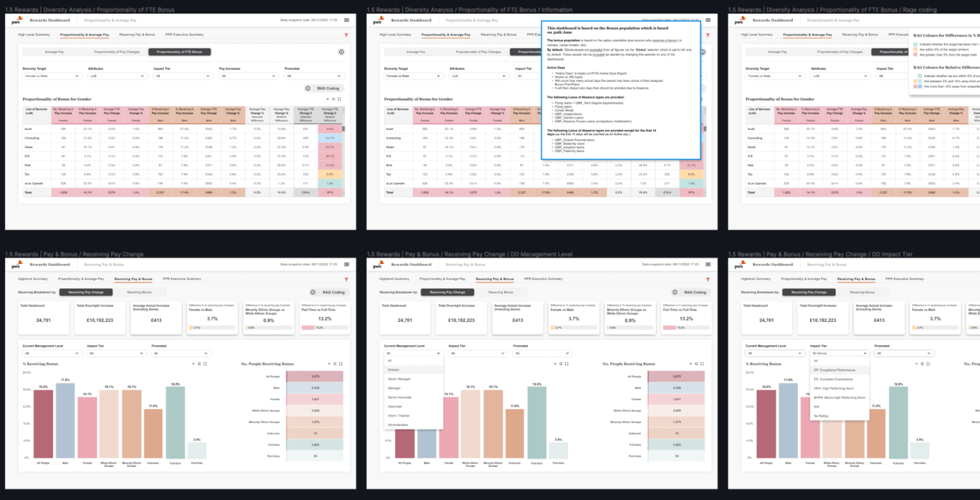Switch breakdown to Receiving Bonus, Receiving Pay Change frame

click(x=139, y=292)
